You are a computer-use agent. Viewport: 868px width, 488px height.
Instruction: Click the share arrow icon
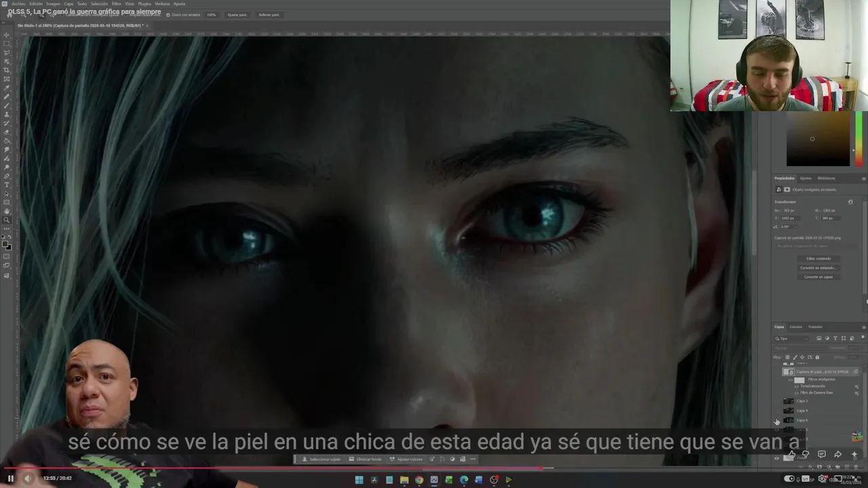point(837,454)
